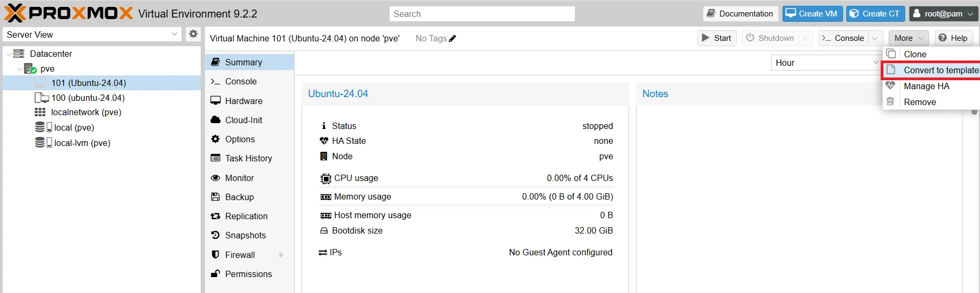The width and height of the screenshot is (980, 293).
Task: Click the Manage HA heartbeat icon
Action: [x=891, y=85]
